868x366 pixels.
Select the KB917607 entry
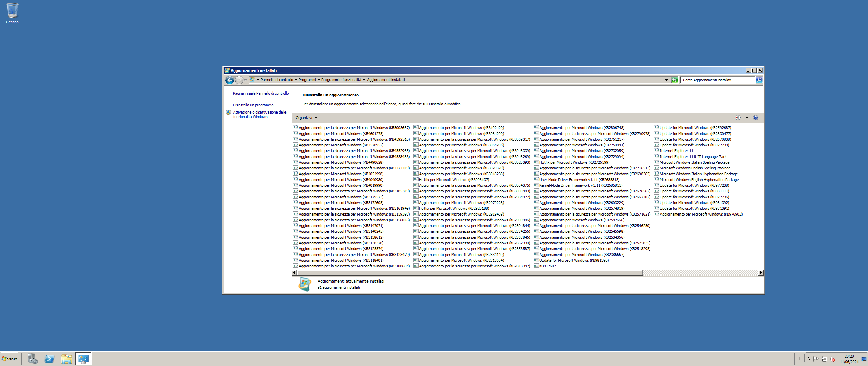[x=545, y=266]
